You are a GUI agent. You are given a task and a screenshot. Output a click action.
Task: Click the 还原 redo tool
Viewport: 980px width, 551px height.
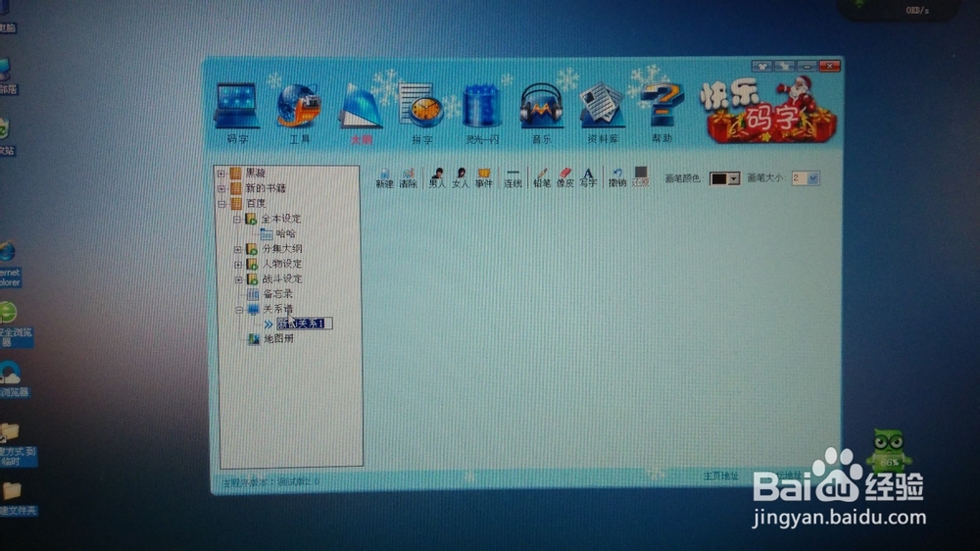pos(641,177)
